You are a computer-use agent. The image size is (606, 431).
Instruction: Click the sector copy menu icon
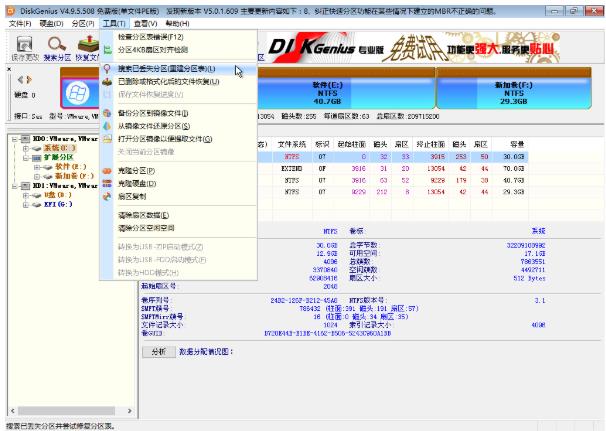click(107, 196)
